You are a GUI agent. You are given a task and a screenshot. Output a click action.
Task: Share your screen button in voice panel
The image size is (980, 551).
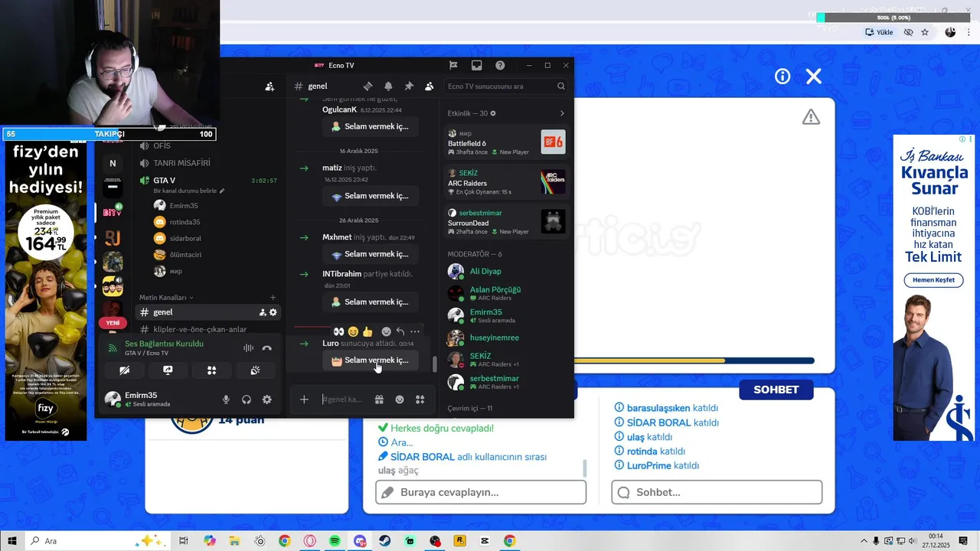click(168, 370)
